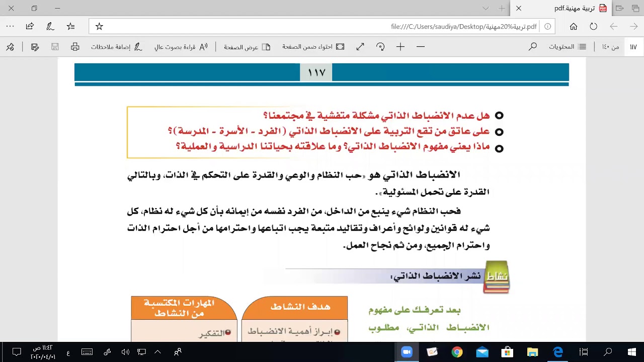Set these tabs aside
This screenshot has width=644, height=362.
(620, 9)
